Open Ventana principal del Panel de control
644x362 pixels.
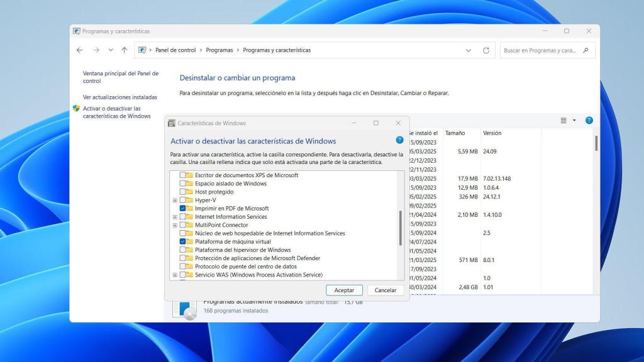pos(121,77)
